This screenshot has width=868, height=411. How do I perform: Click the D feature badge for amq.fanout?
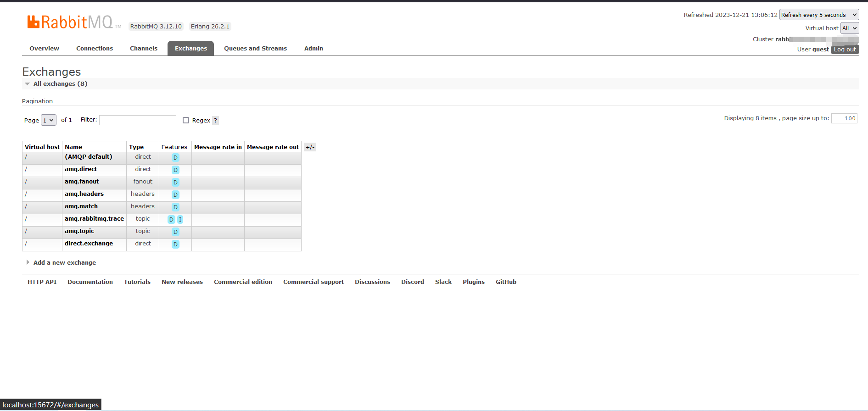click(175, 183)
